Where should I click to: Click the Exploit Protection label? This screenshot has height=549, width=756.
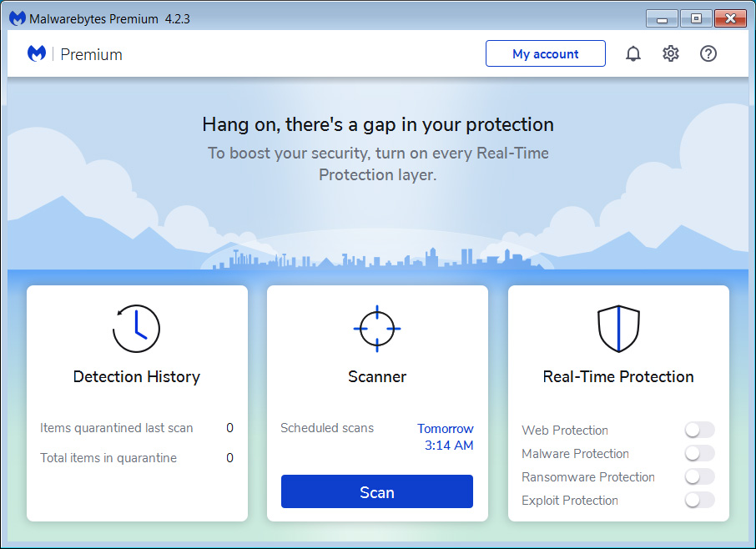(569, 501)
